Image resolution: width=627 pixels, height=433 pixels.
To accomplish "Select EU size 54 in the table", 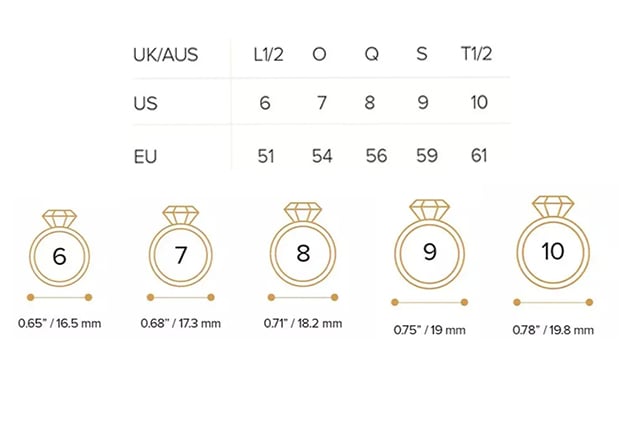I will point(319,156).
